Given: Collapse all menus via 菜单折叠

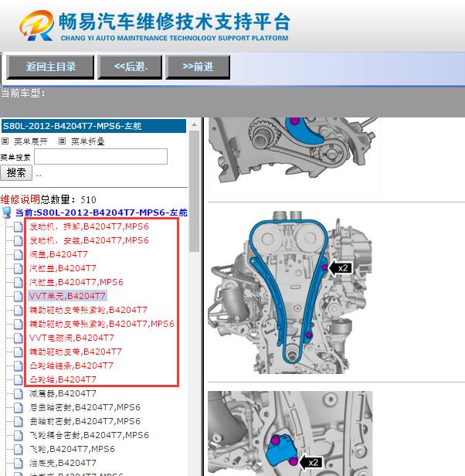Looking at the screenshot, I should pyautogui.click(x=88, y=141).
